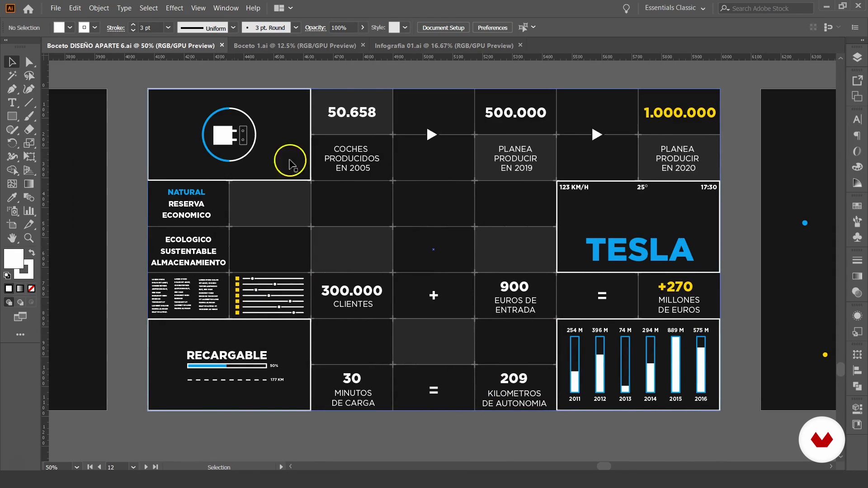Open the Effect menu

click(x=174, y=8)
